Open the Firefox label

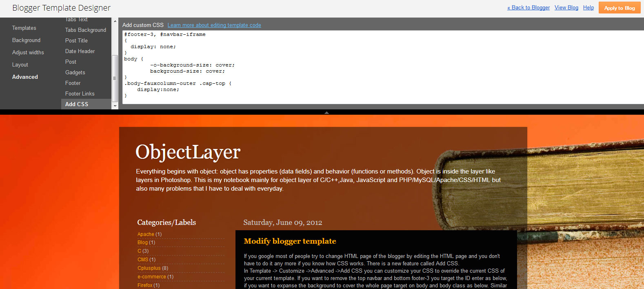pos(145,285)
